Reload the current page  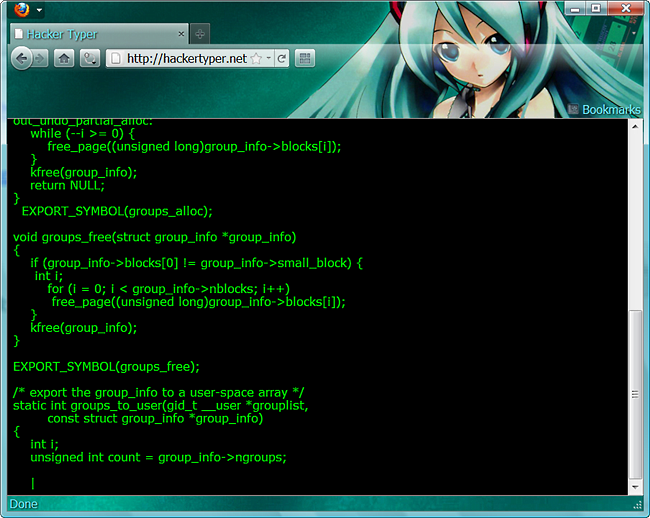(281, 59)
